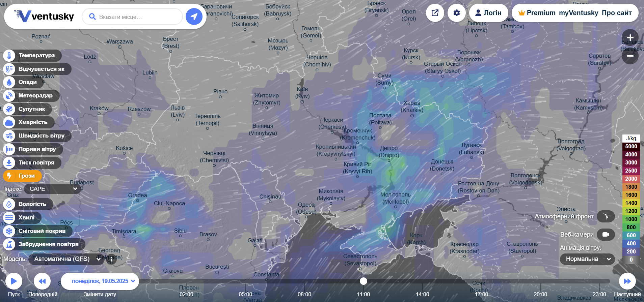Click the model info icon
Screen dimensions: 644x302
111,259
